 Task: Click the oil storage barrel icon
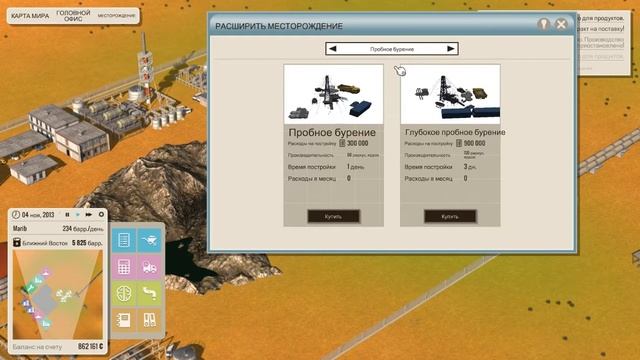point(16,242)
